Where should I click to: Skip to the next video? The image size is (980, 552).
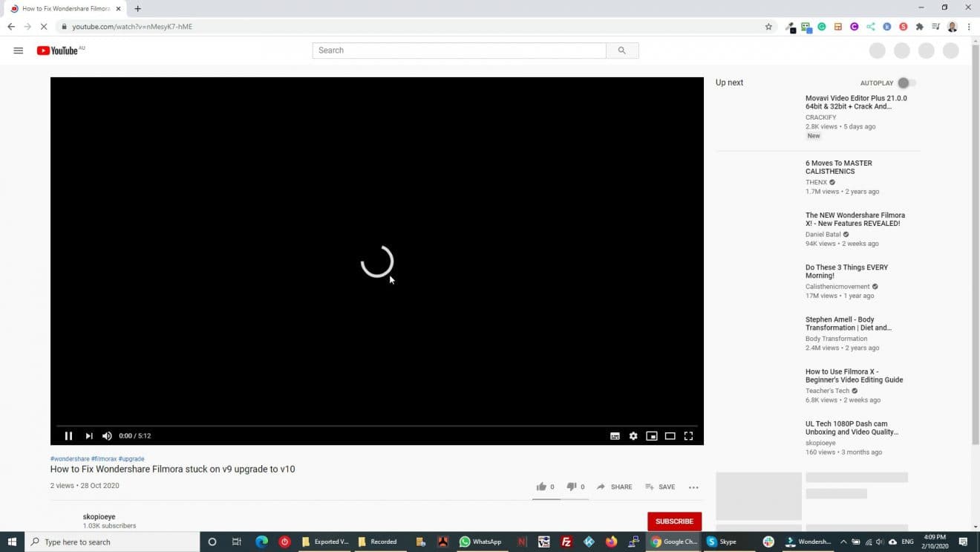(88, 436)
